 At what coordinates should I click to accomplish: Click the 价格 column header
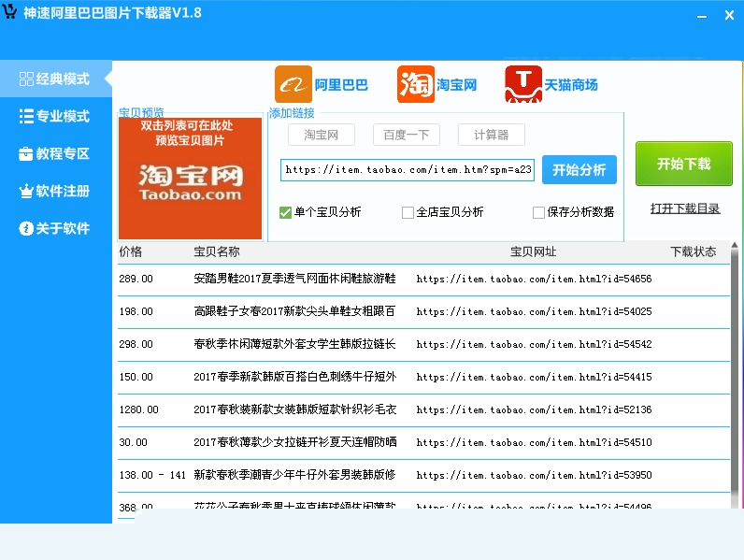131,251
